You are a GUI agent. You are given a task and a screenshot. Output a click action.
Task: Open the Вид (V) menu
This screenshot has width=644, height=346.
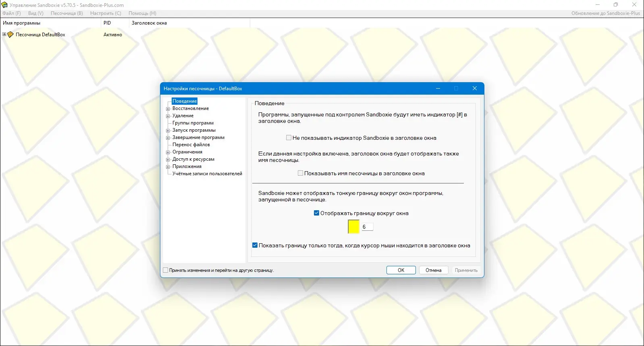(x=36, y=13)
